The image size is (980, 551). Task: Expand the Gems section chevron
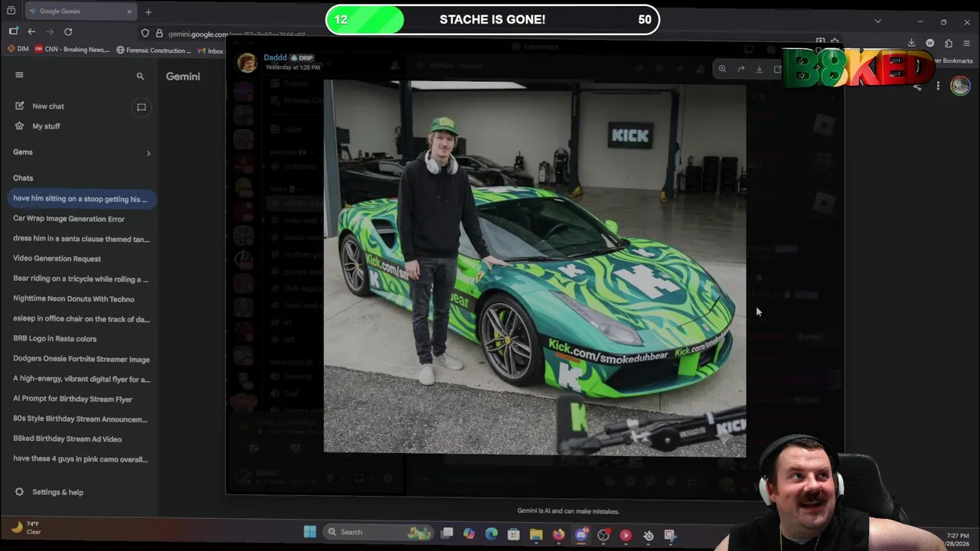click(149, 153)
